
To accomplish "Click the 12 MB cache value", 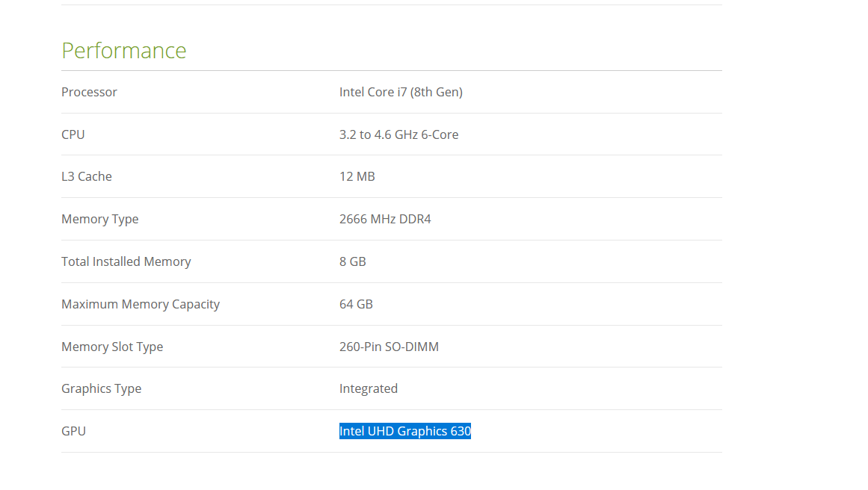I will 357,176.
